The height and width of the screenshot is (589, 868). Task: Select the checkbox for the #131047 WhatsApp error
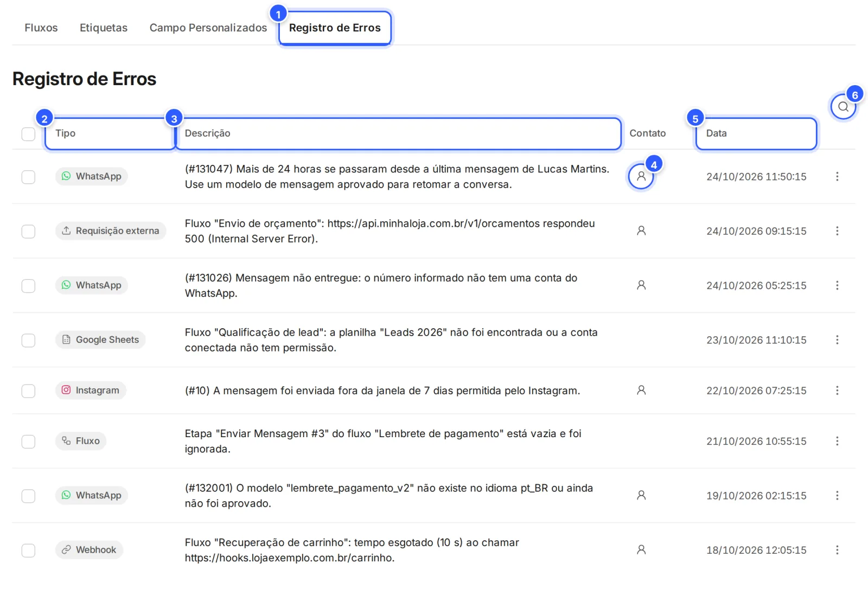point(28,177)
